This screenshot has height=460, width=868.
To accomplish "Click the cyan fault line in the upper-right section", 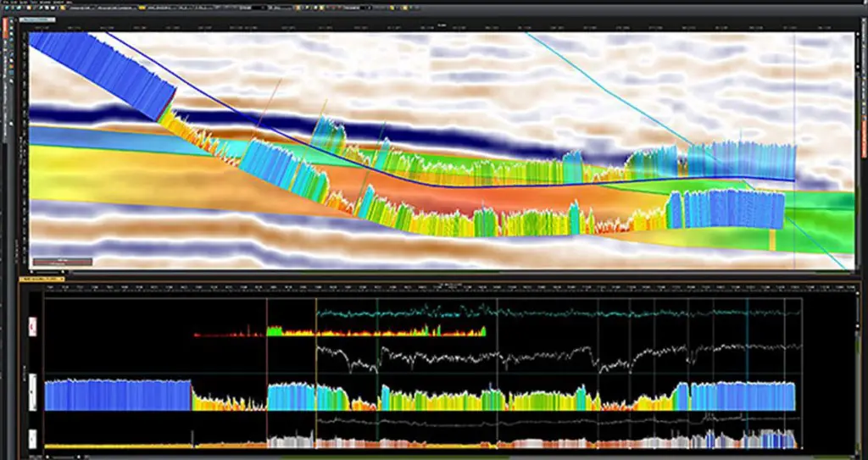I will [x=609, y=93].
